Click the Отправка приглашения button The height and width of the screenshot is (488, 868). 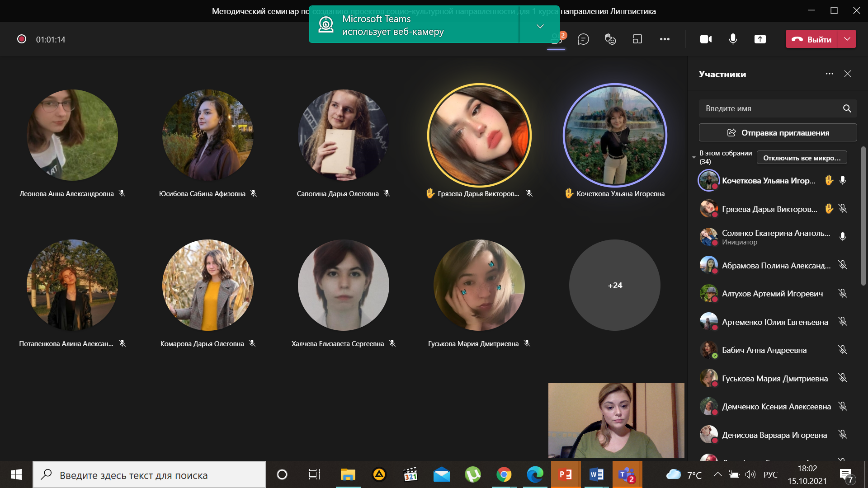778,133
